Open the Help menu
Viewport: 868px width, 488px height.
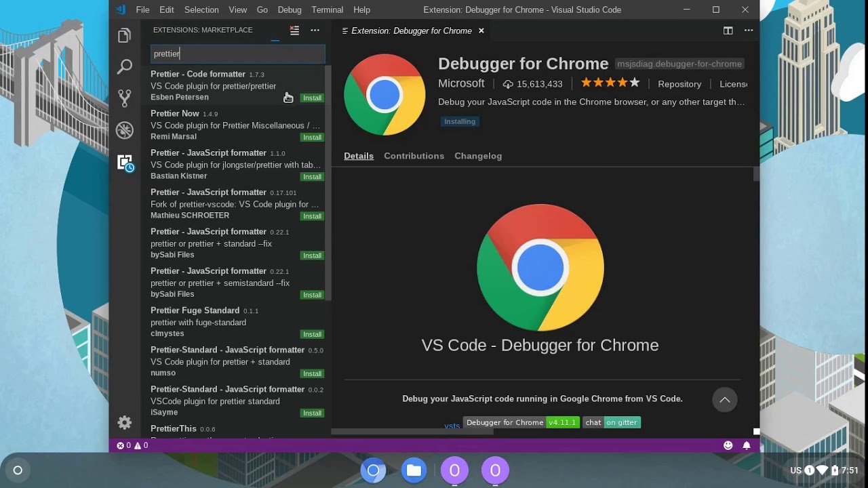pyautogui.click(x=362, y=9)
